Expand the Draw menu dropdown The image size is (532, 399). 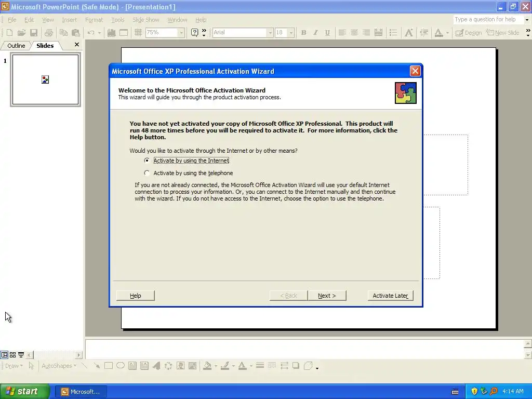tap(14, 366)
